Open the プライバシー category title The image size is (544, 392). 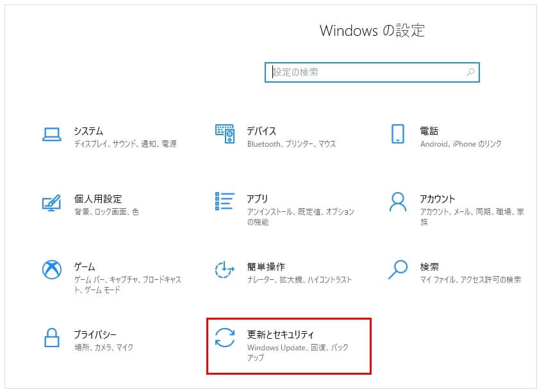pos(95,335)
